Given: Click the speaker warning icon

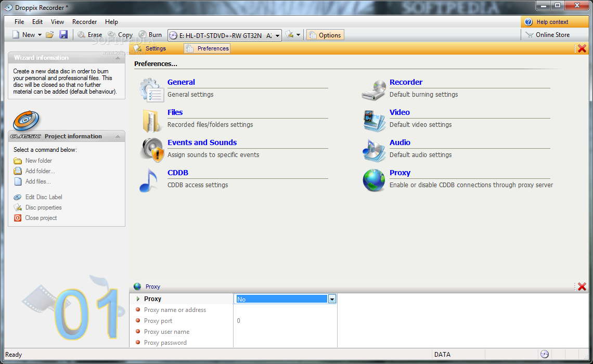Looking at the screenshot, I should (x=152, y=150).
